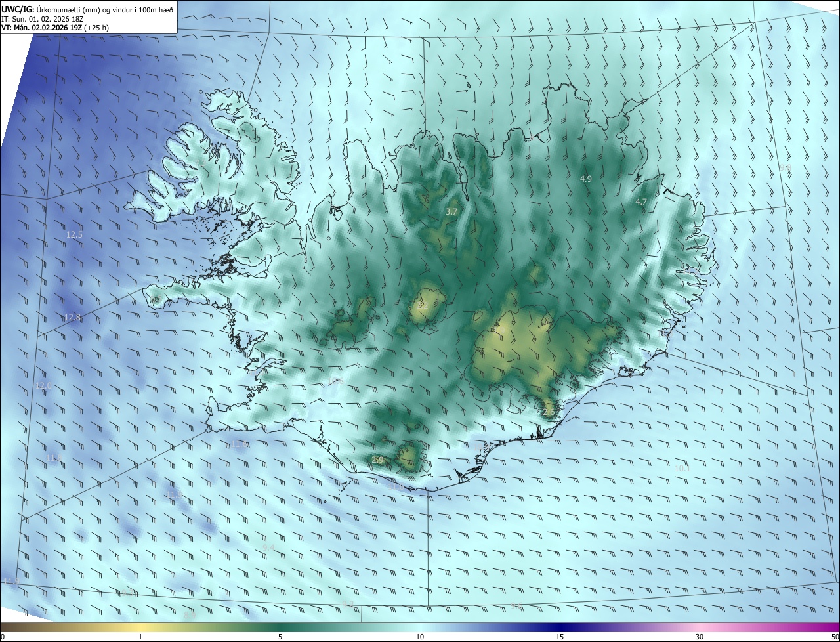The image size is (840, 642).
Task: Click the 12.5 value over the ocean
Action: [x=75, y=234]
